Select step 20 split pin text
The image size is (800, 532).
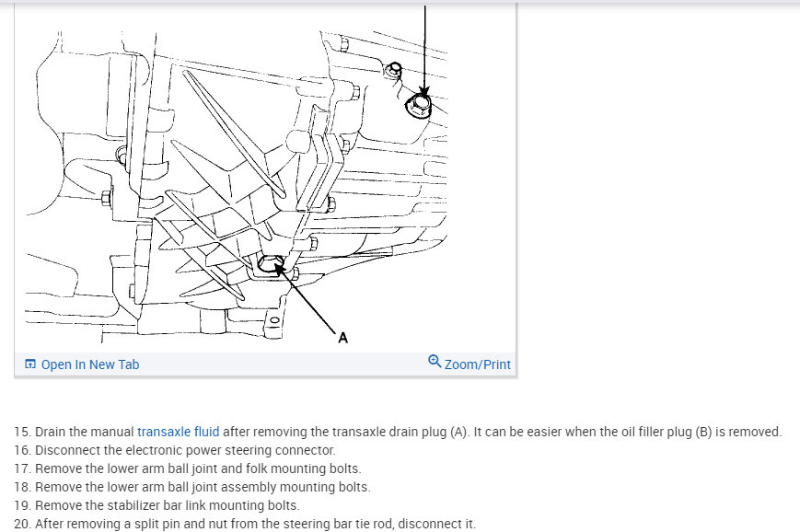pyautogui.click(x=245, y=524)
